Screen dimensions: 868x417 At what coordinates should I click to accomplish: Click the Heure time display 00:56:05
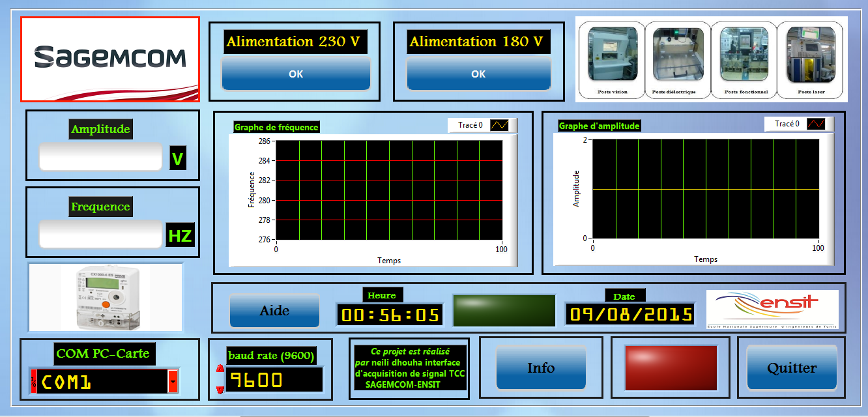(x=390, y=315)
